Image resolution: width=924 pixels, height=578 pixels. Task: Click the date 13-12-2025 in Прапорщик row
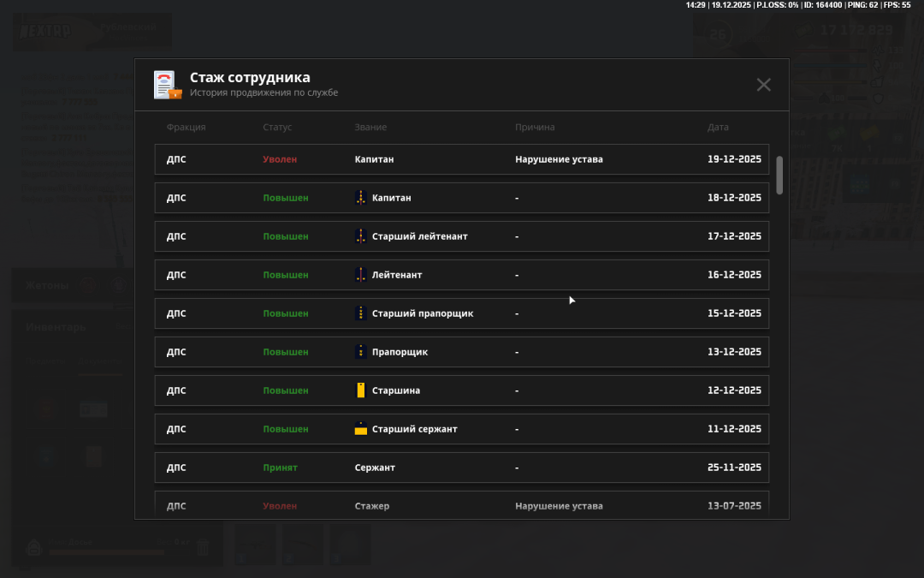tap(733, 352)
